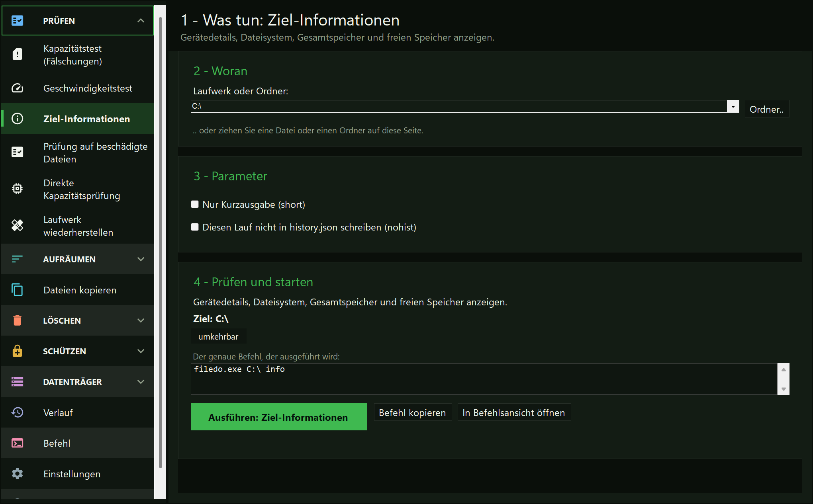Run Ausführen: Ziel-Informationen button
The image size is (813, 504).
(278, 417)
